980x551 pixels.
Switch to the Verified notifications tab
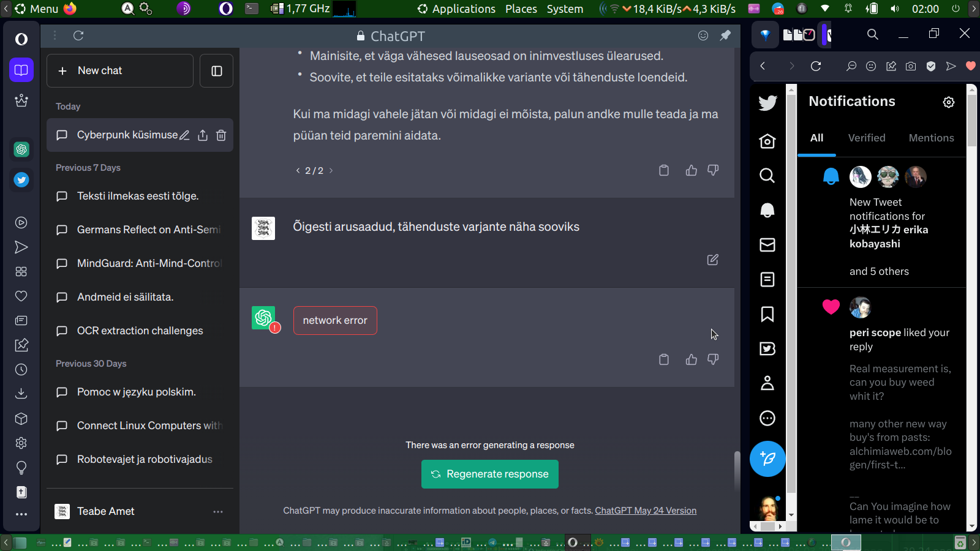point(867,138)
